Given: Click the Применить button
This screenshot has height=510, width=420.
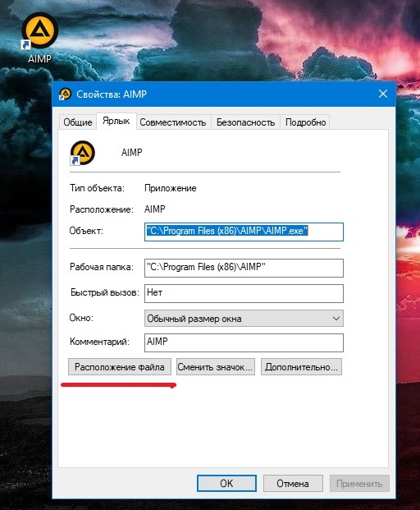Looking at the screenshot, I should (x=359, y=484).
